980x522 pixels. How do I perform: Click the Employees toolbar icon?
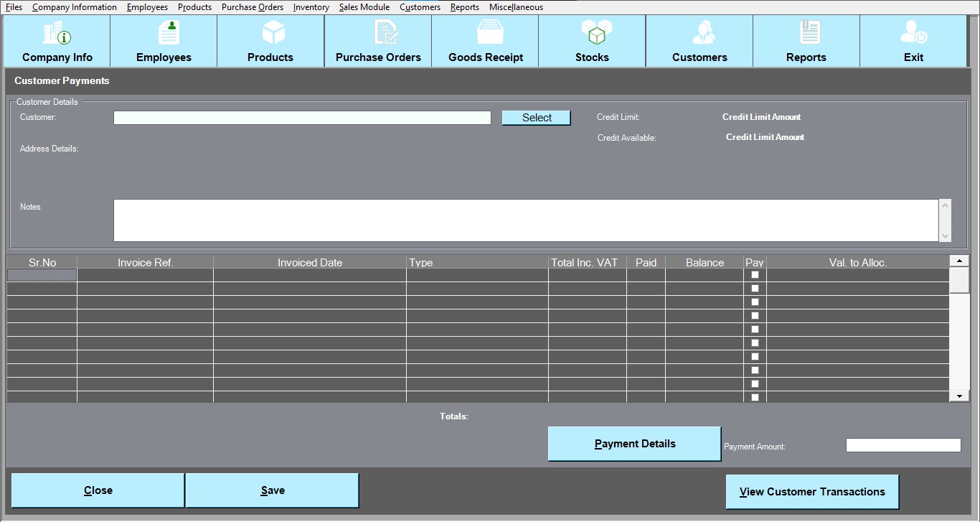pos(169,33)
